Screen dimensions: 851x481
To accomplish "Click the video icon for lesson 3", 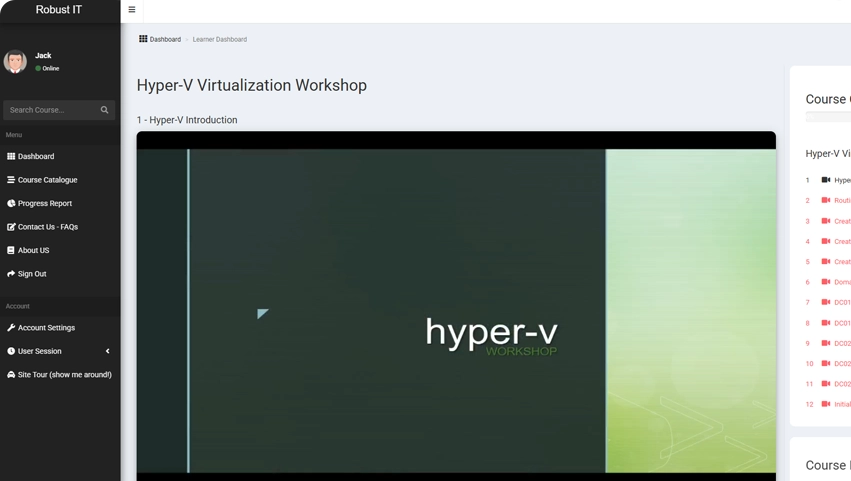I will (825, 220).
